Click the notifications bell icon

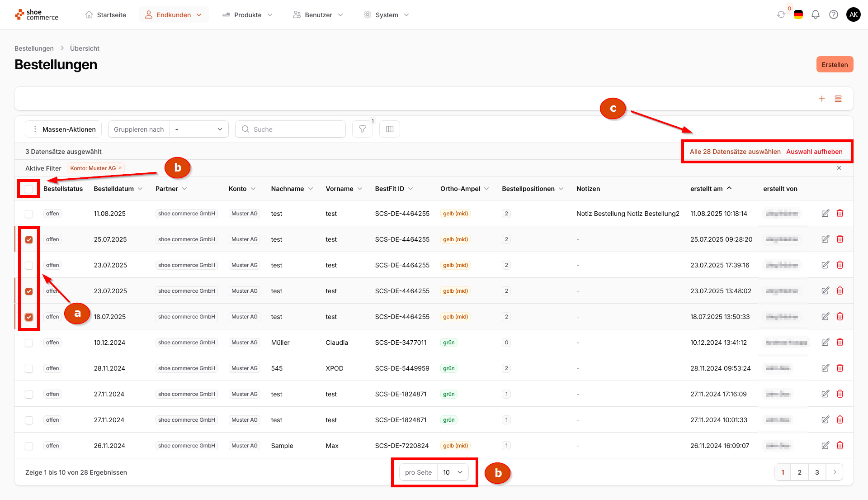pyautogui.click(x=815, y=15)
